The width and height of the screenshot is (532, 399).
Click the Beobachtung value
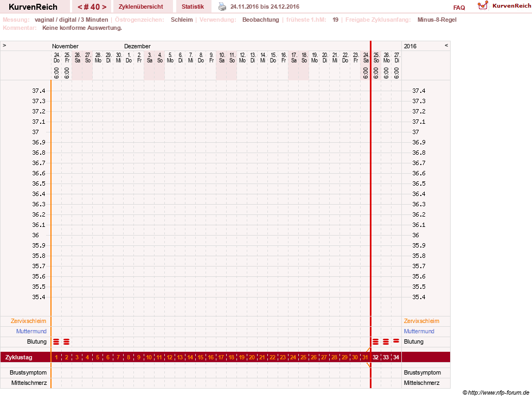tap(260, 20)
